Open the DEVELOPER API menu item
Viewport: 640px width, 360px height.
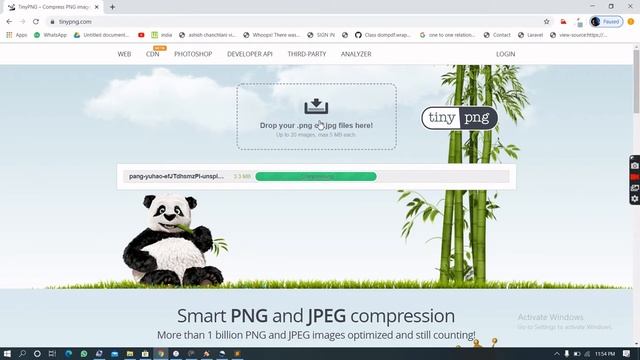pos(250,54)
